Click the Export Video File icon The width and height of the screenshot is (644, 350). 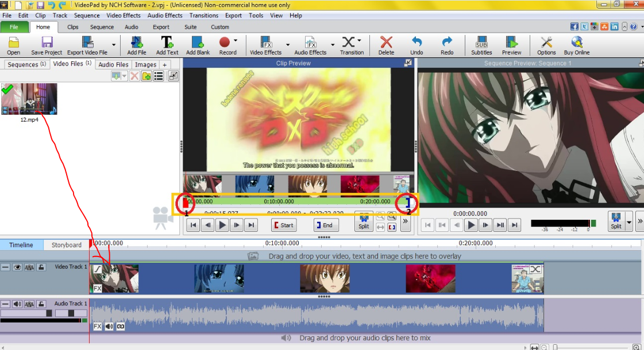pyautogui.click(x=87, y=46)
